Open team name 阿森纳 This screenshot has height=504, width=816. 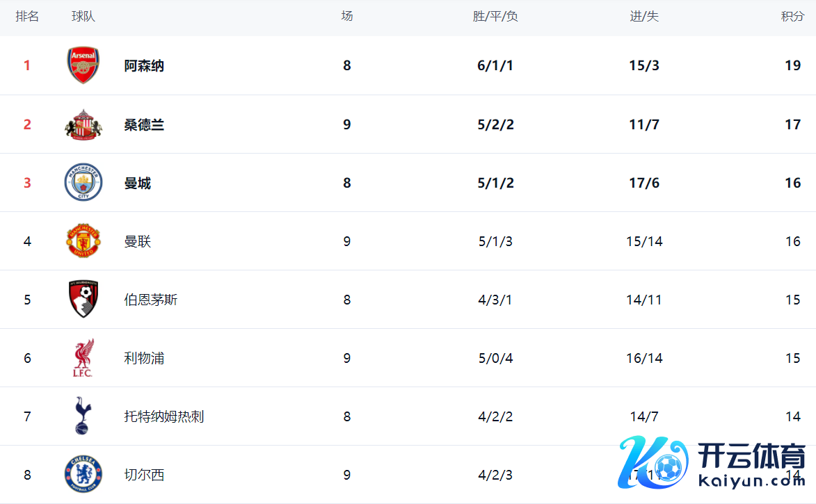(144, 66)
